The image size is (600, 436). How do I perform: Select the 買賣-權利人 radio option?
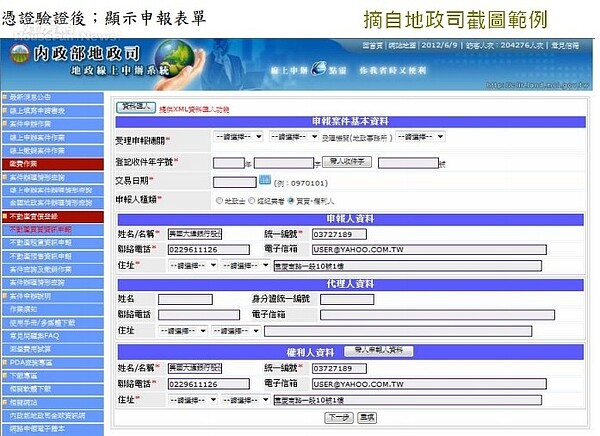click(x=291, y=201)
